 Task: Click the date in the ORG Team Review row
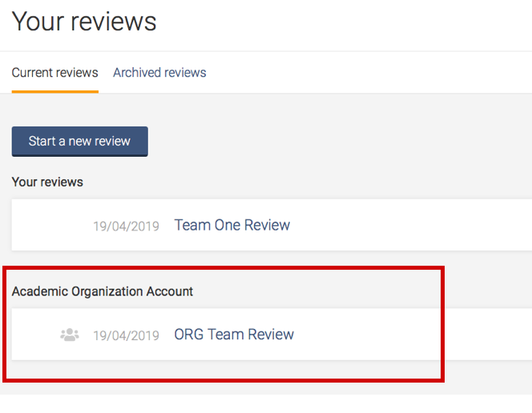[x=127, y=335]
